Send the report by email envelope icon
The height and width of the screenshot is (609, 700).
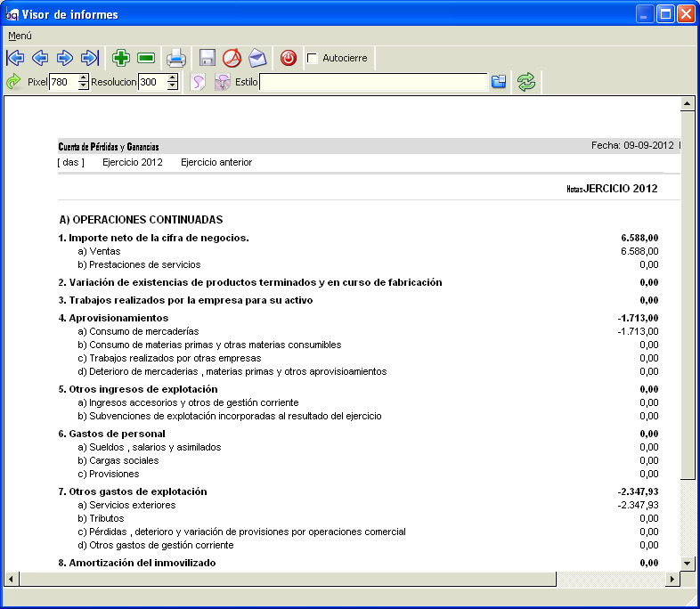pyautogui.click(x=257, y=58)
